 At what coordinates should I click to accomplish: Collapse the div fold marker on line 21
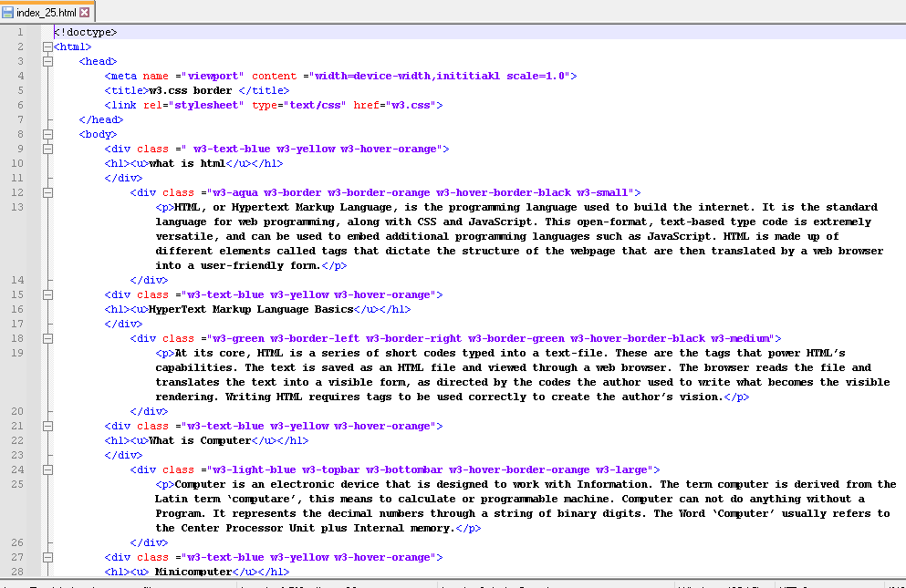click(x=47, y=426)
